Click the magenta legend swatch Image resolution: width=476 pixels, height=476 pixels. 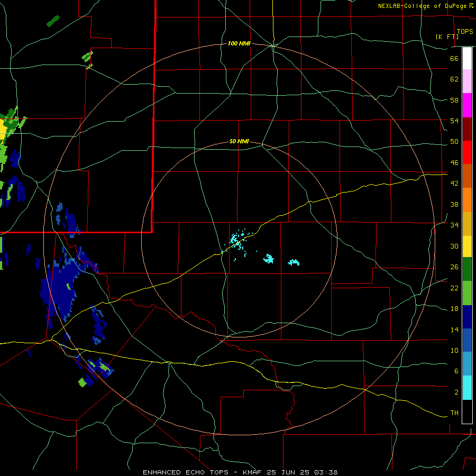click(467, 105)
